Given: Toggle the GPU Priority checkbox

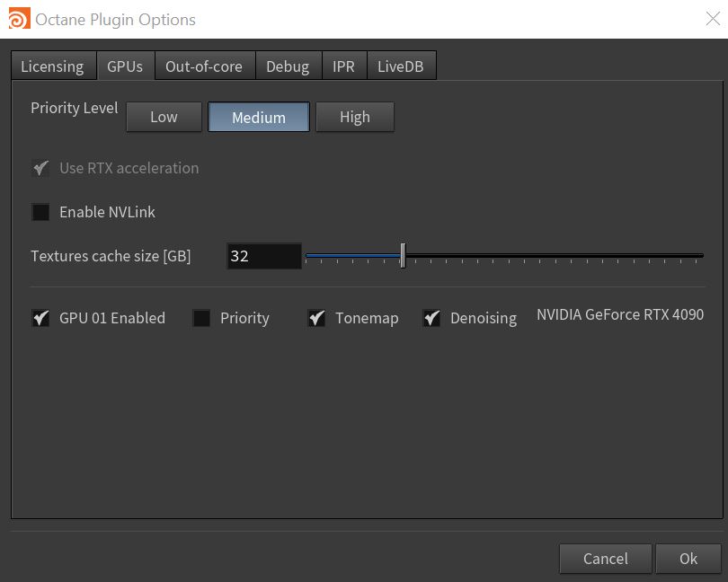Looking at the screenshot, I should (x=201, y=318).
